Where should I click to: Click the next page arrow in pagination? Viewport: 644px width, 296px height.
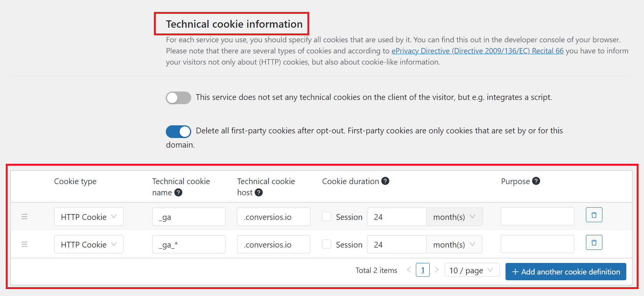pos(437,270)
